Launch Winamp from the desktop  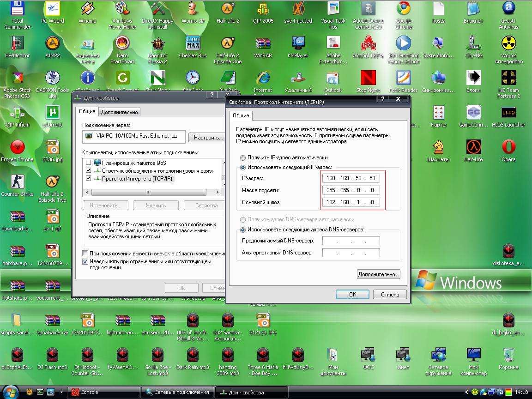click(87, 9)
